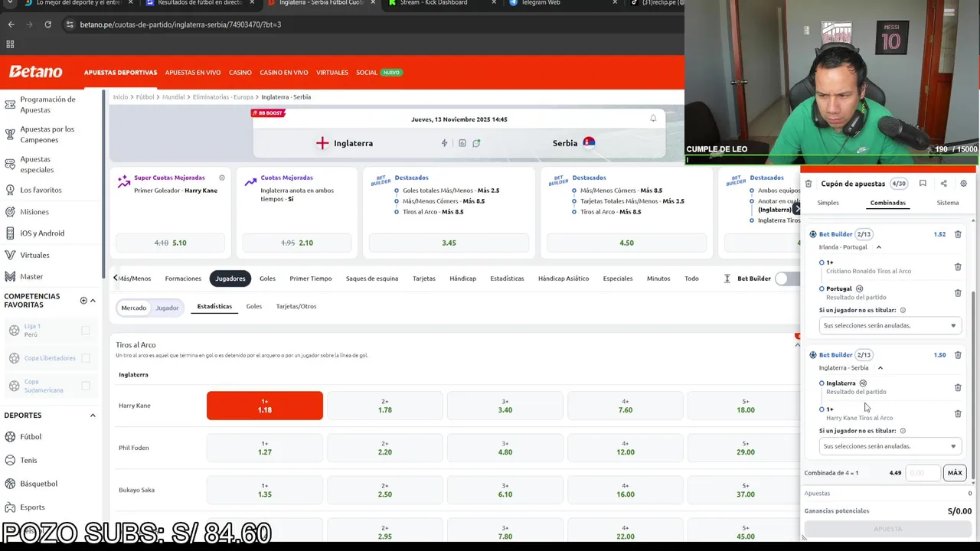Delete the Inglaterra - Serbia Bet Builder
Screen dimensions: 980x551
coord(958,355)
